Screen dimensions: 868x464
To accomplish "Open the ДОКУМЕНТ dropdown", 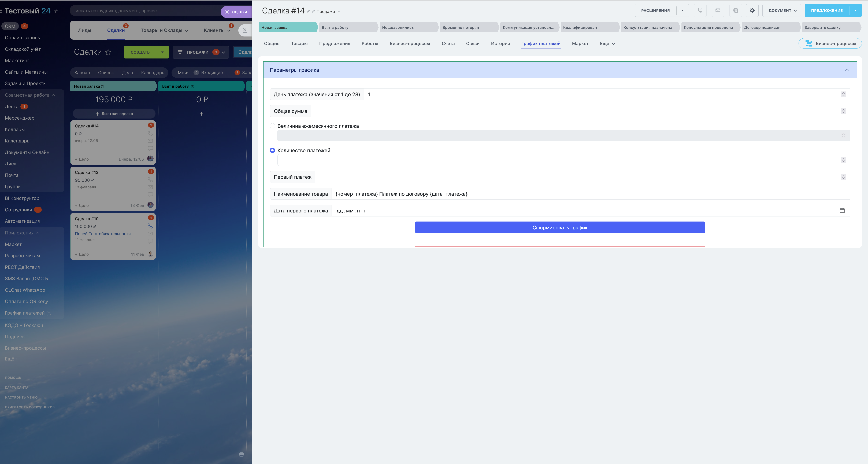I will pyautogui.click(x=782, y=10).
